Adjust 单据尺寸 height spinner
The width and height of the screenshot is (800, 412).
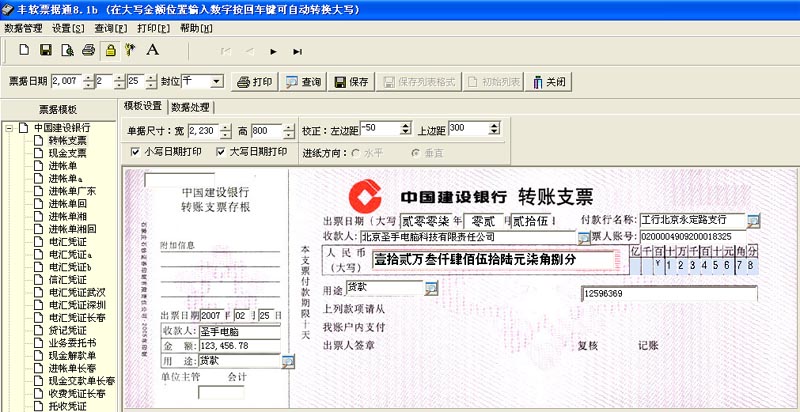(x=289, y=132)
